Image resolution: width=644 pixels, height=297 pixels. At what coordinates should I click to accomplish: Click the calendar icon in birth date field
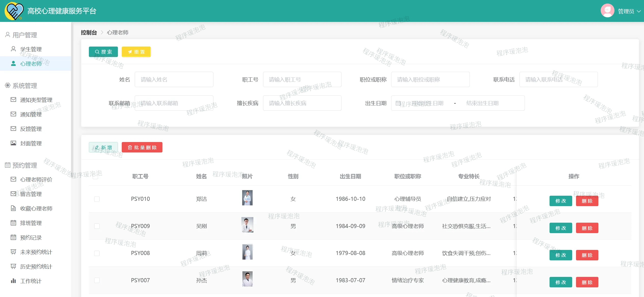(x=398, y=103)
